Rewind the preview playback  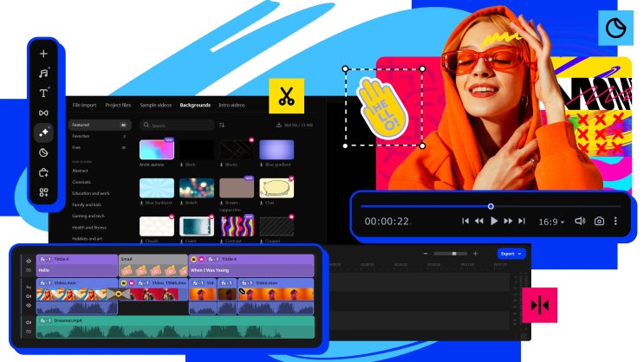(x=479, y=221)
